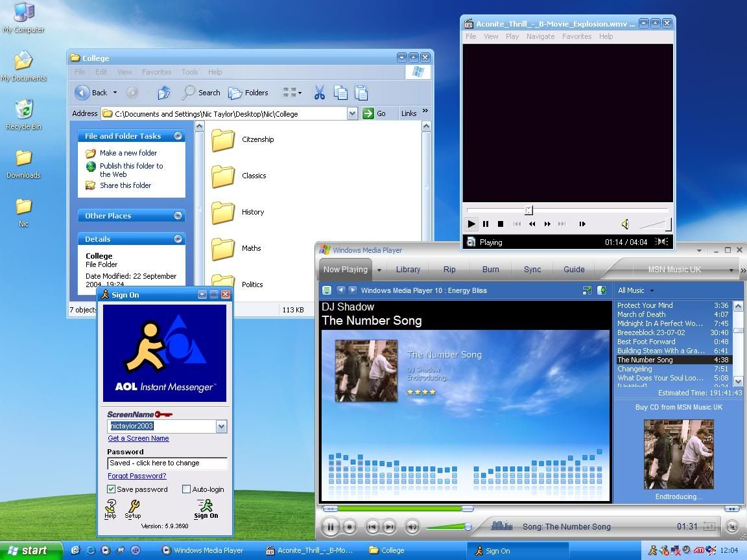The image size is (747, 560).
Task: Mute the video player speaker icon
Action: click(626, 224)
